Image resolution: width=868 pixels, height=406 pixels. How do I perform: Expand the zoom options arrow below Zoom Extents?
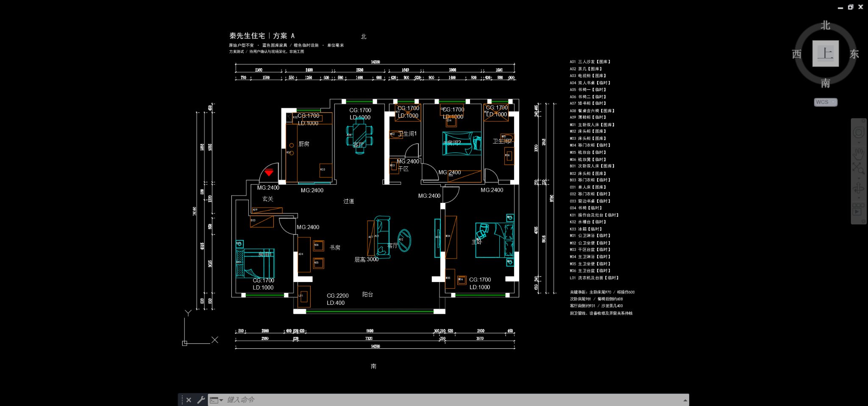click(x=859, y=178)
